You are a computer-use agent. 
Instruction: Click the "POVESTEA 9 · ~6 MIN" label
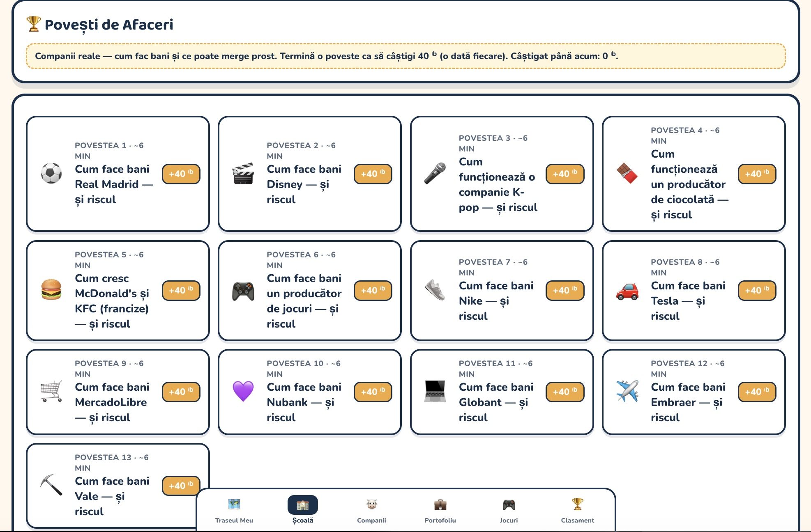109,369
